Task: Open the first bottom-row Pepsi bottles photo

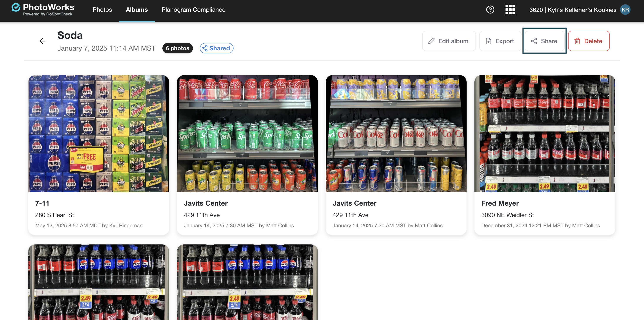Action: point(98,282)
